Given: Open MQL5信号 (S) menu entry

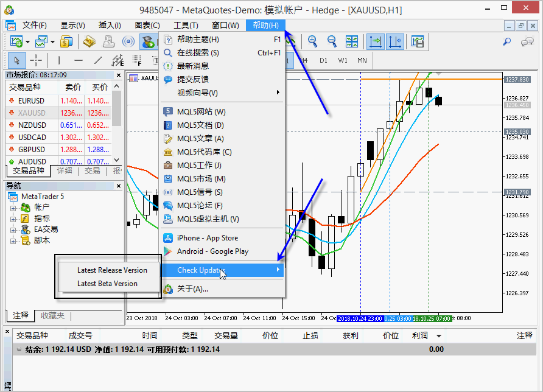Looking at the screenshot, I should 222,192.
